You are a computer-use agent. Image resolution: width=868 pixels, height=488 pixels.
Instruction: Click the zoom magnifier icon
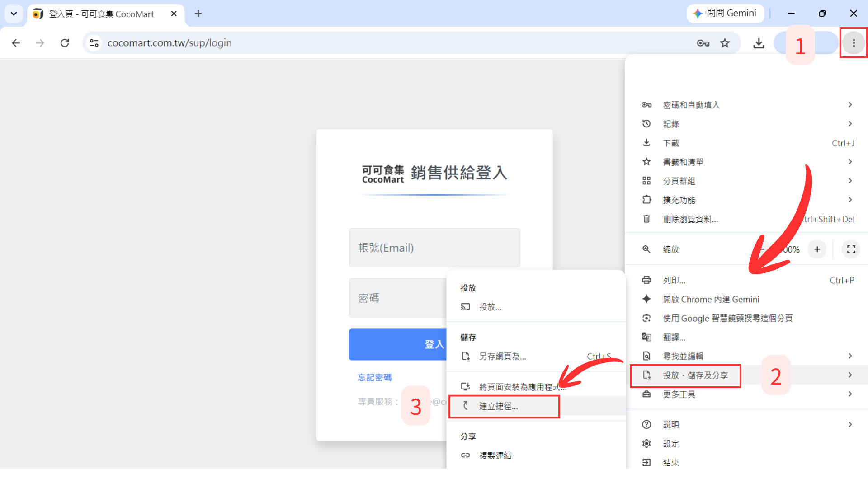pyautogui.click(x=646, y=249)
